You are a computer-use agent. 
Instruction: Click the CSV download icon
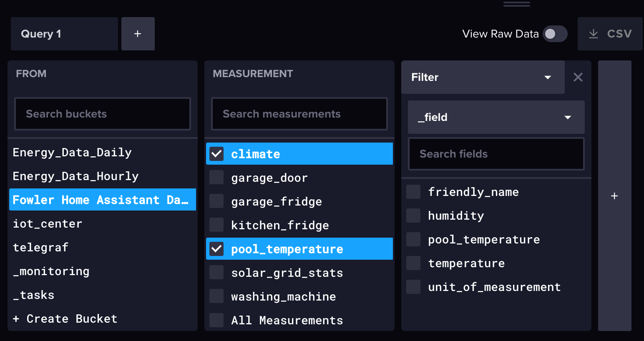(x=593, y=34)
